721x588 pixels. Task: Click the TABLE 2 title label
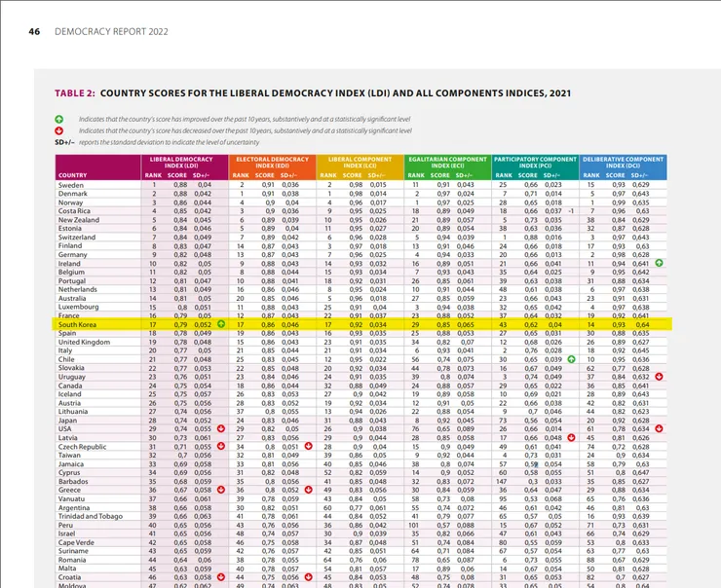tap(75, 93)
